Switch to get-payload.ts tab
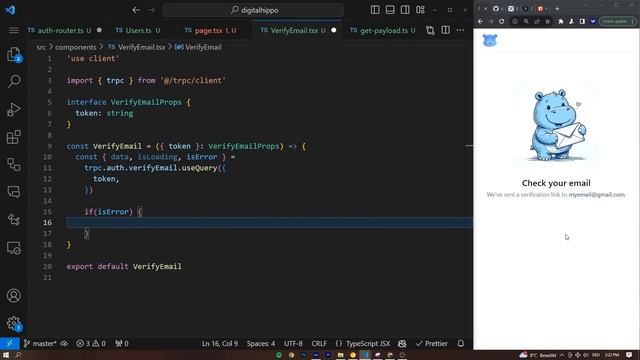 coord(383,31)
